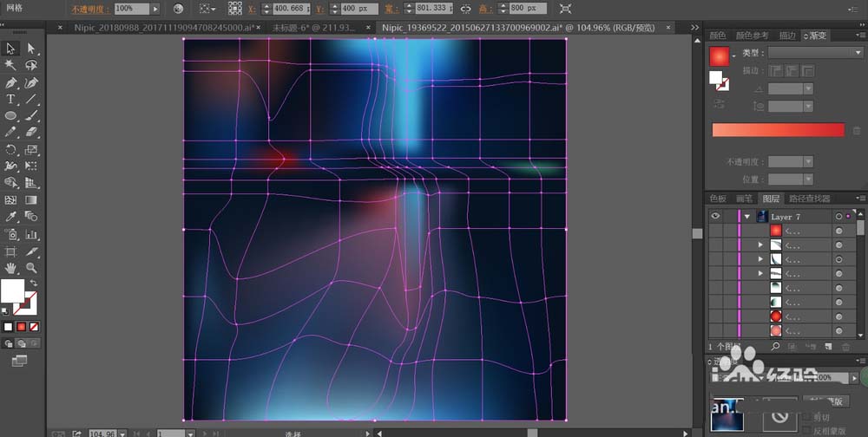Open the 不透明度 dropdown in gradient panel
The width and height of the screenshot is (868, 437).
pos(808,162)
